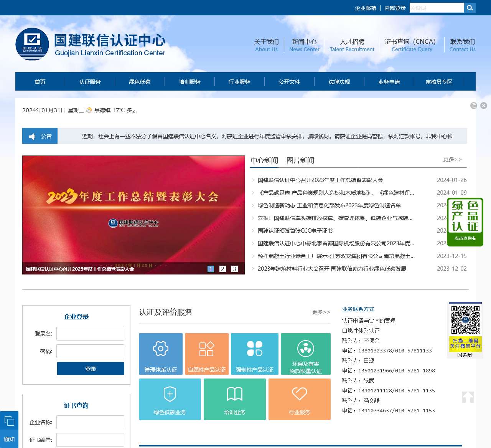
Task: Go to 新闻中心 News Center
Action: click(x=304, y=45)
